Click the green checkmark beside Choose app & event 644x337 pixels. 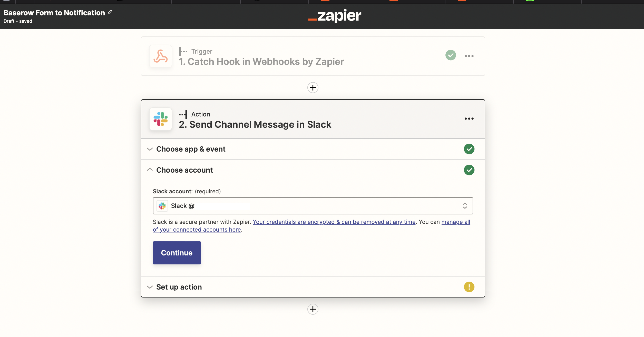(469, 149)
